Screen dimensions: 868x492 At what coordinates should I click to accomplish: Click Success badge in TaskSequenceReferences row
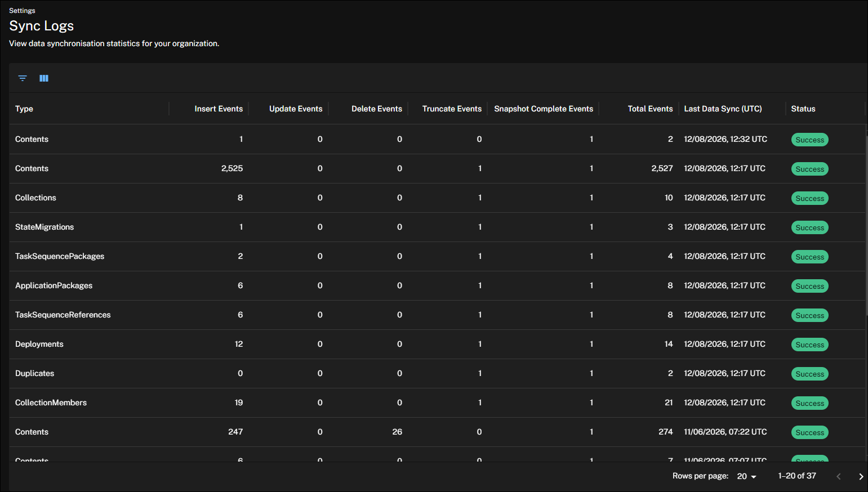pos(809,315)
